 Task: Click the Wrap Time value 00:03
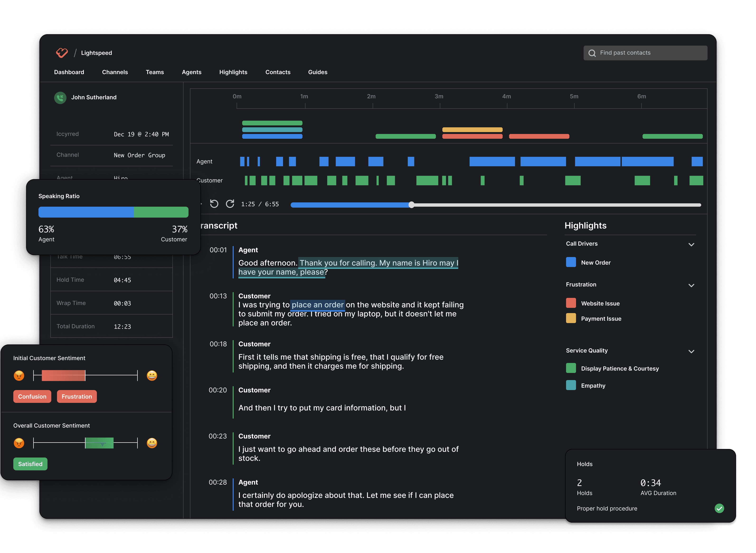(123, 303)
